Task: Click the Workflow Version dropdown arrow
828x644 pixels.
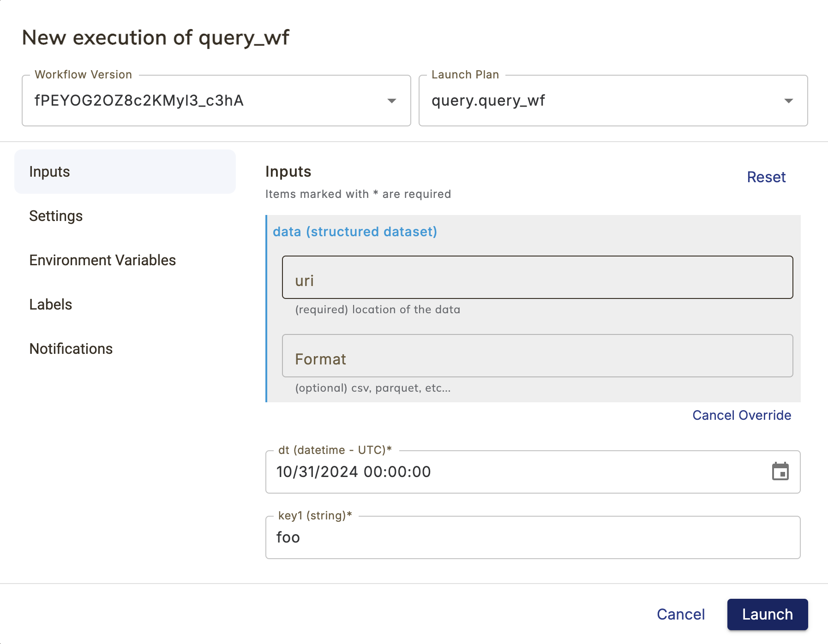Action: (x=391, y=100)
